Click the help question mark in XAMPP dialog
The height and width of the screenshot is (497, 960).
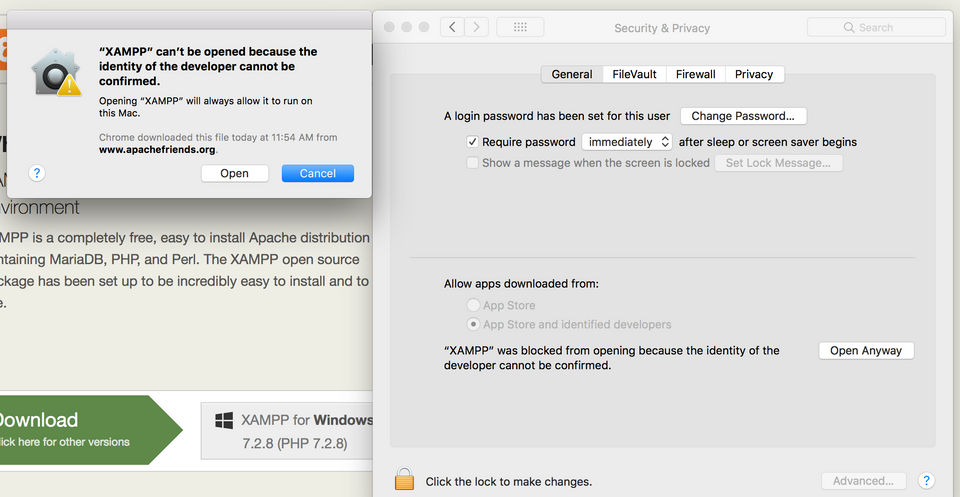(37, 173)
